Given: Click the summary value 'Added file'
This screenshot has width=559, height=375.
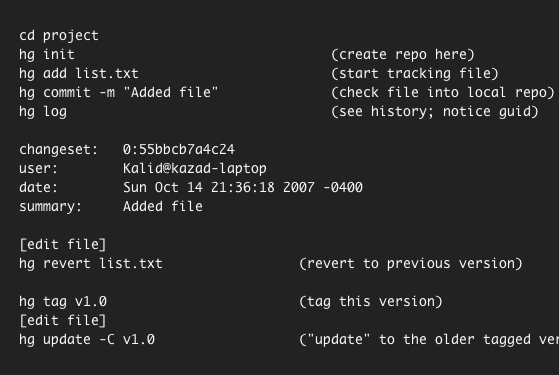Looking at the screenshot, I should point(163,206).
